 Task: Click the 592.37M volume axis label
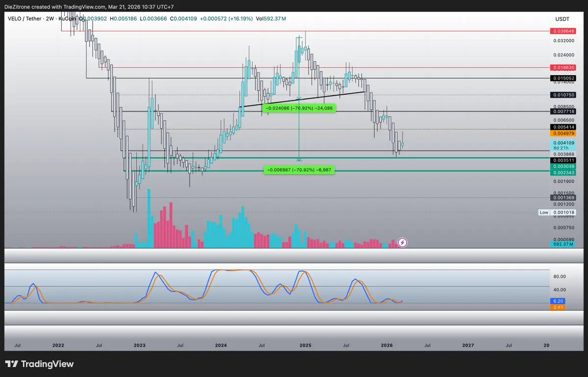coord(563,244)
